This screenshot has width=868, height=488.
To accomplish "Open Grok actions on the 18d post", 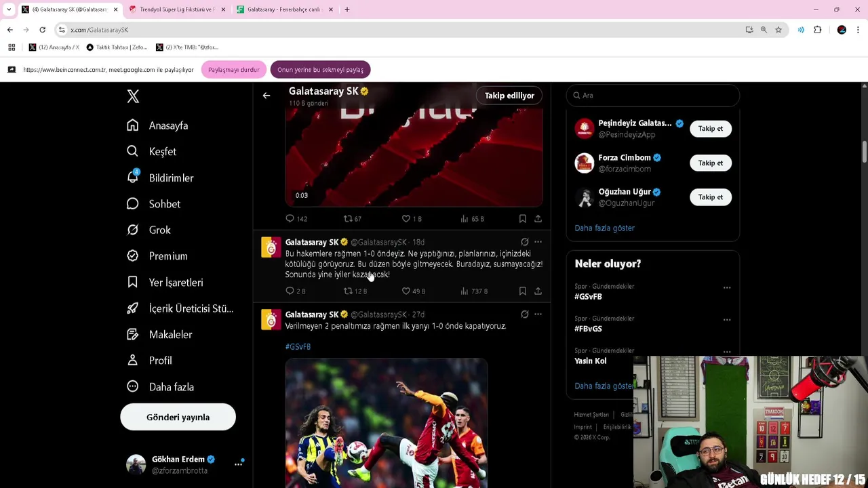I will (525, 242).
